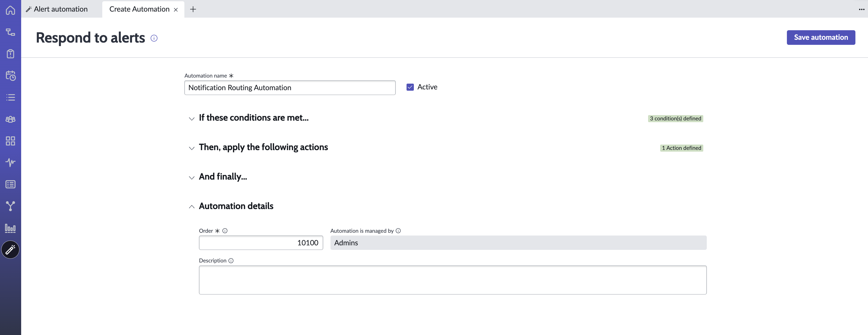Focus the Automation name input field

[x=290, y=88]
